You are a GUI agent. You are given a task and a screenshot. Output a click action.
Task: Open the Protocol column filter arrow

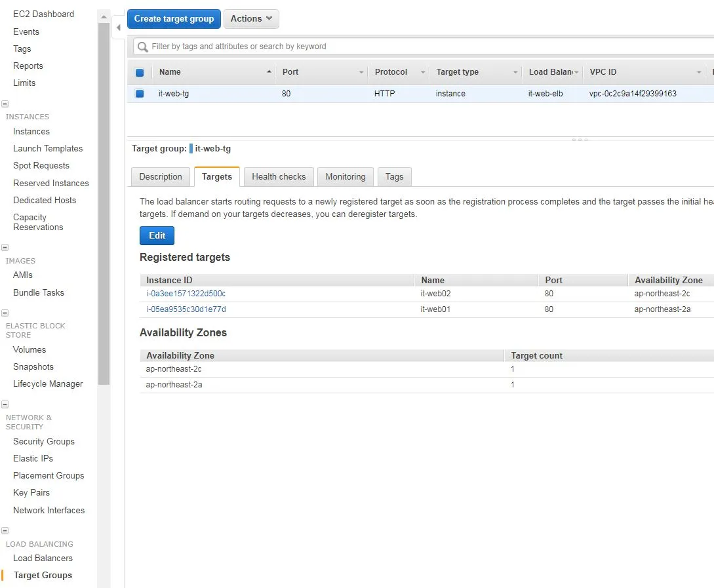[423, 72]
